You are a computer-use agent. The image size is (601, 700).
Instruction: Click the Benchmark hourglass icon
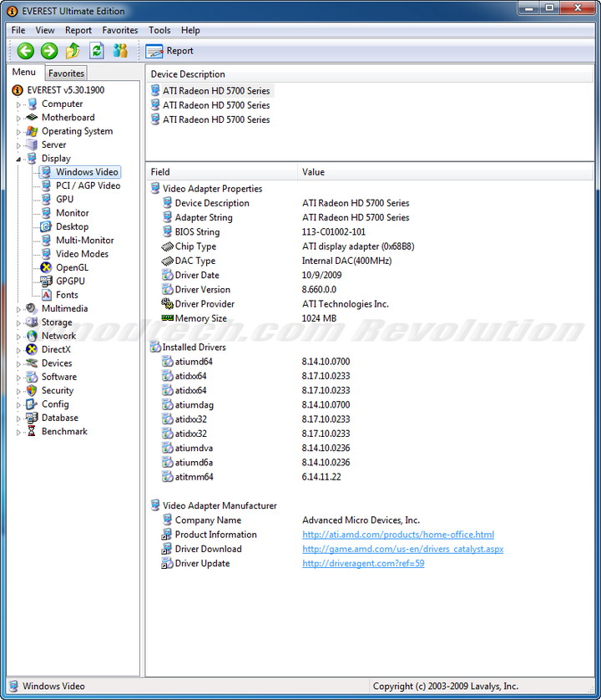click(x=31, y=432)
